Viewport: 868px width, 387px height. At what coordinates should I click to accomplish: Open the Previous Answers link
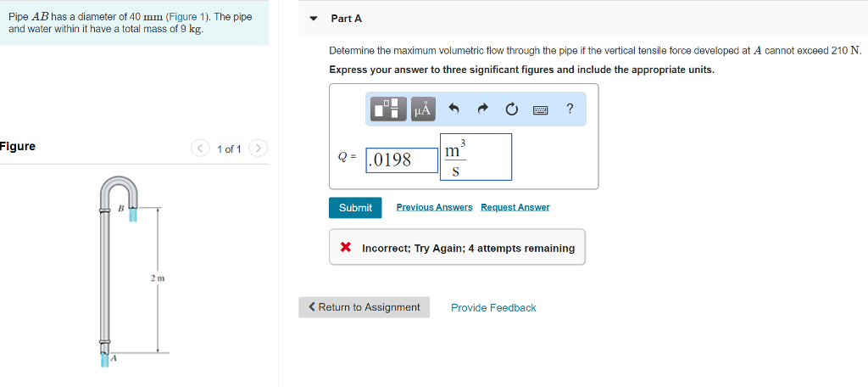(434, 207)
